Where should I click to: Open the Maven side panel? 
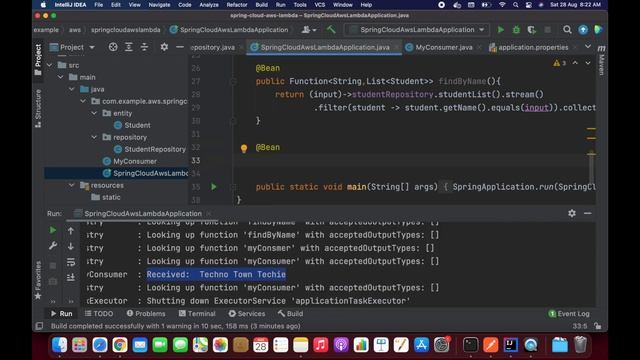(x=602, y=60)
